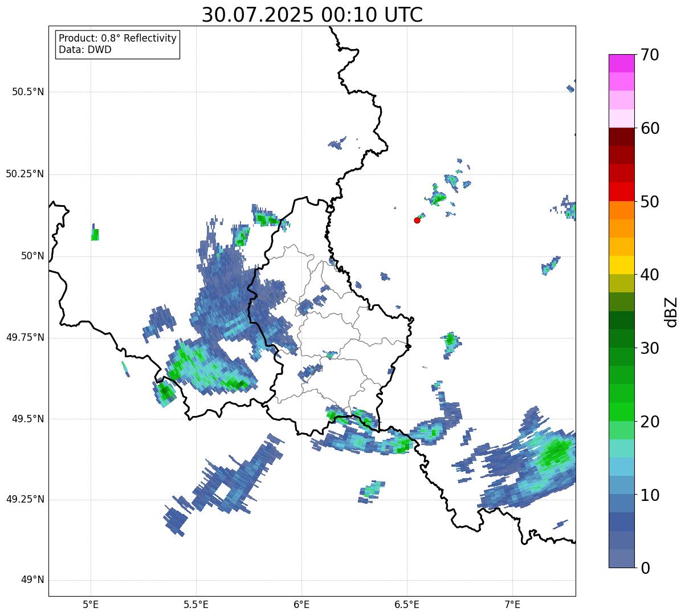Click the 50.25°N latitude label

(x=25, y=174)
